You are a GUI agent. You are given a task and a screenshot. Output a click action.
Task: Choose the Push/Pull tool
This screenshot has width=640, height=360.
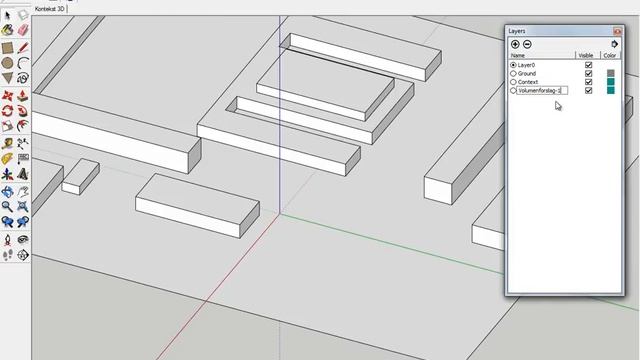click(23, 96)
